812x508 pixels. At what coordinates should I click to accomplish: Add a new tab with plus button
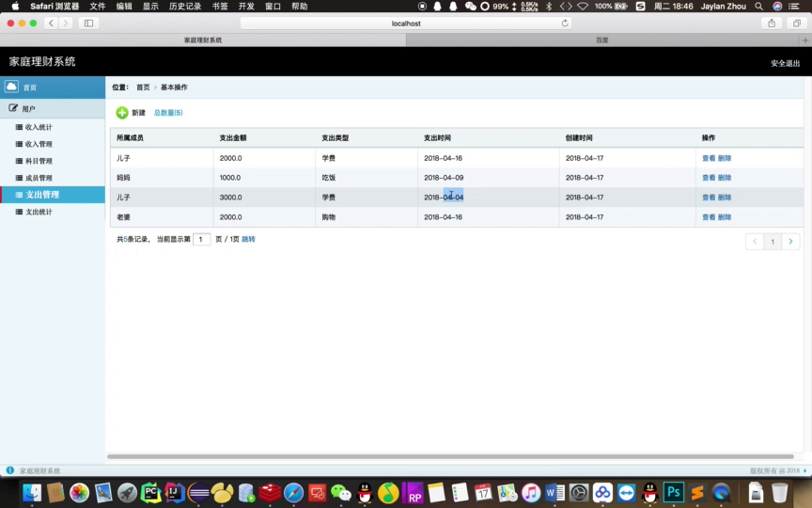[805, 40]
